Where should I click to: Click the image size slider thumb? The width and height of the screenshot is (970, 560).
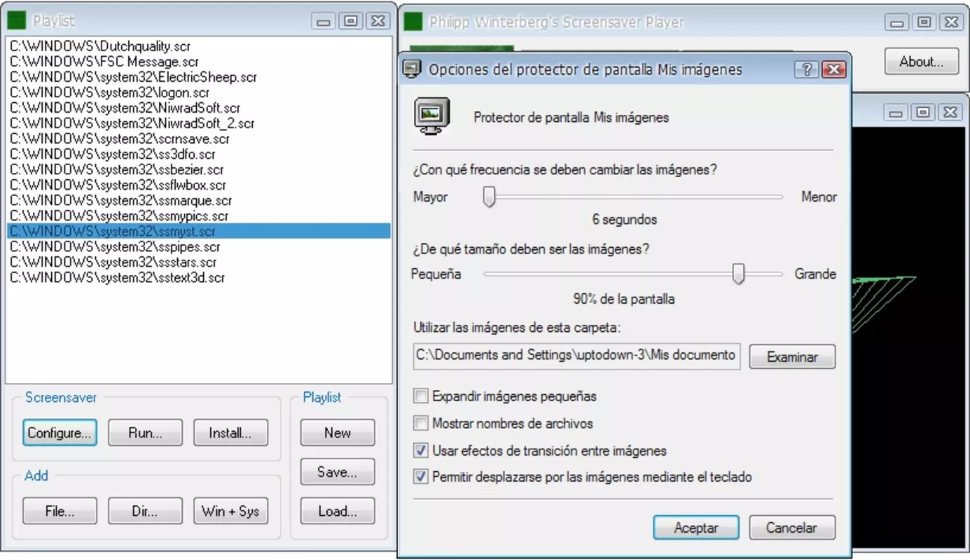click(x=738, y=274)
